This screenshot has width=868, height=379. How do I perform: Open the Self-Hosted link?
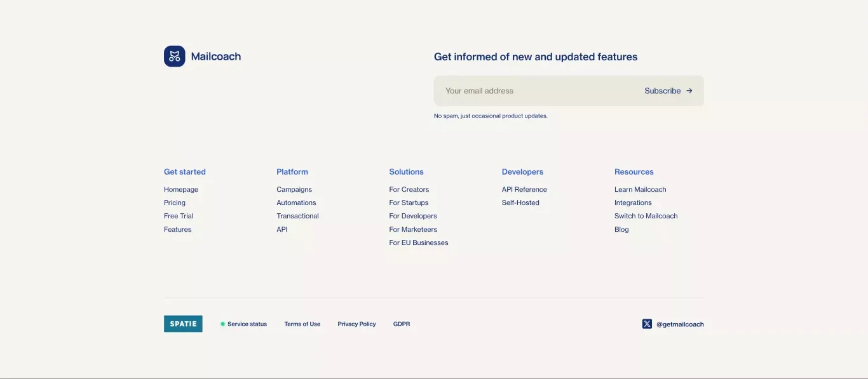520,203
